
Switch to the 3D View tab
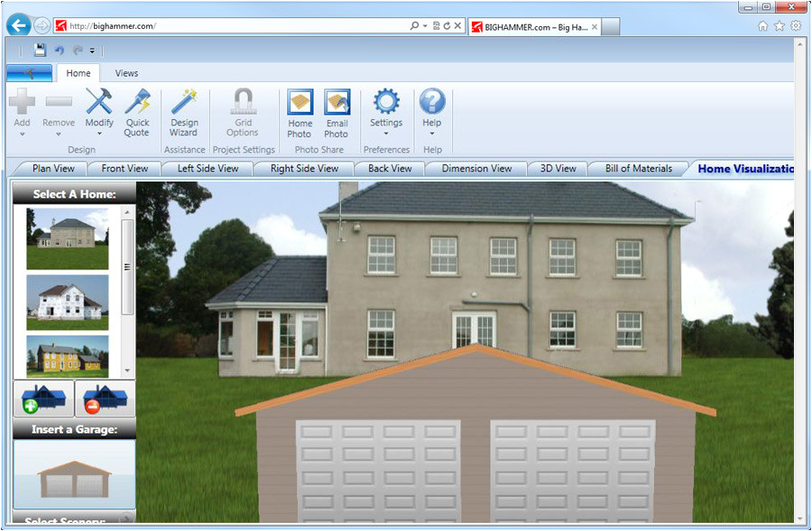[558, 168]
